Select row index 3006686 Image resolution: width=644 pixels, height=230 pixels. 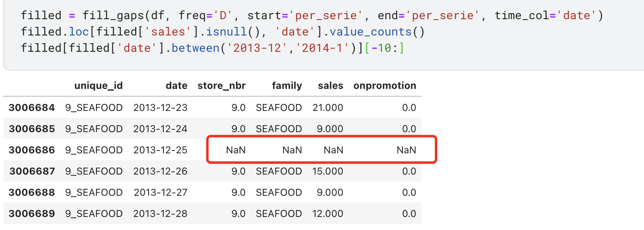pyautogui.click(x=31, y=150)
